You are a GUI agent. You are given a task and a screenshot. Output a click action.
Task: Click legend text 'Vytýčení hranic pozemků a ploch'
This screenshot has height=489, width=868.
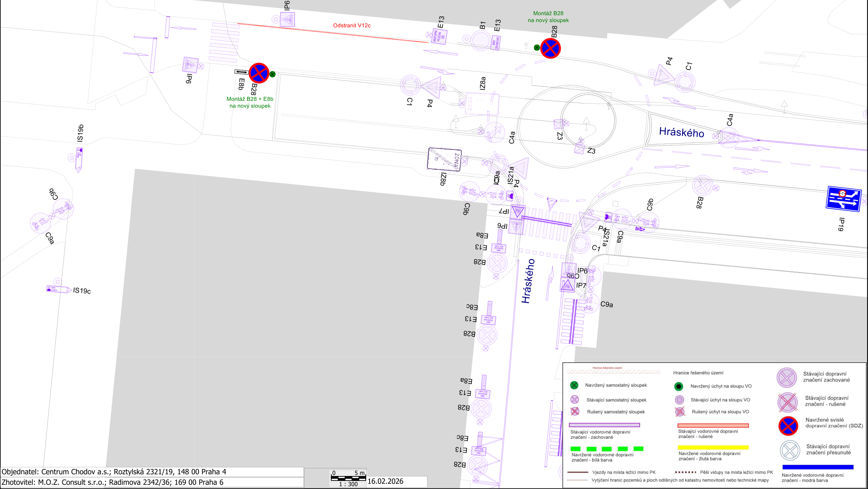click(x=680, y=480)
